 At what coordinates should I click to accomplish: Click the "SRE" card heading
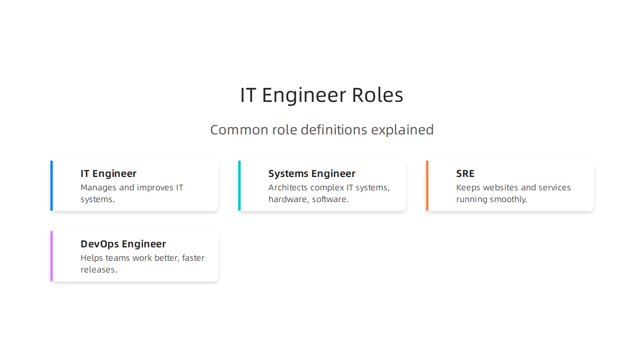(465, 174)
